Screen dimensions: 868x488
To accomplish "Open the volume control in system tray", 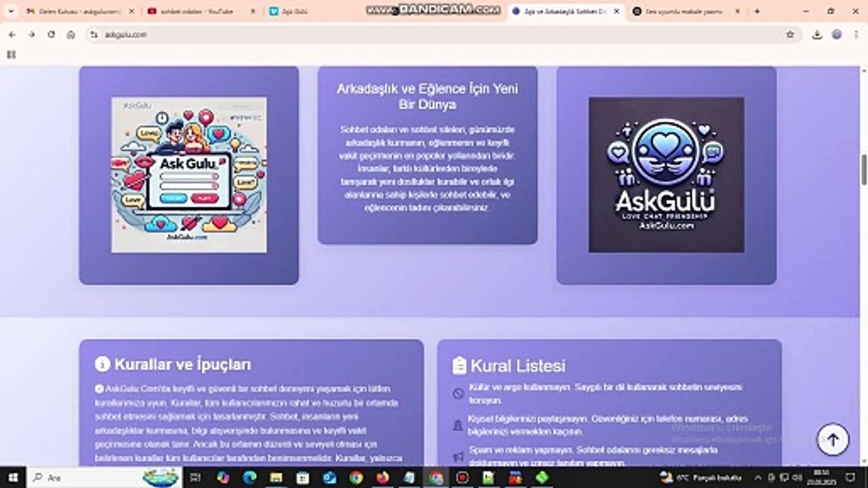I will (x=796, y=478).
